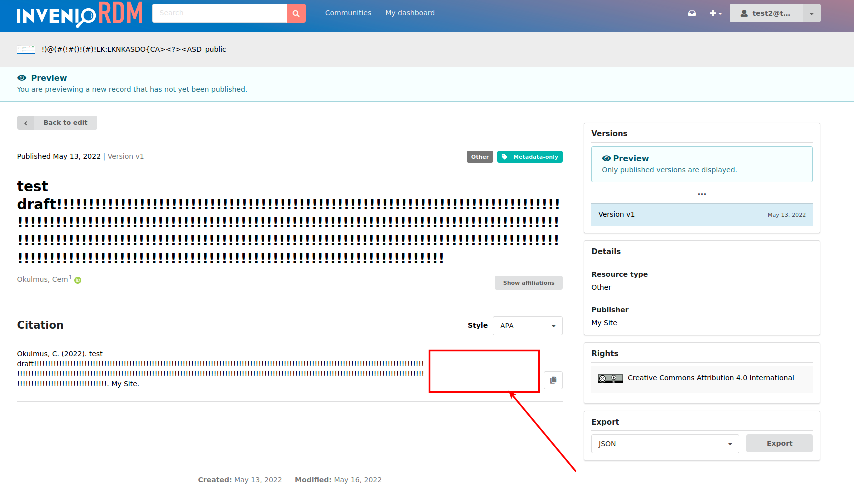Screen dimensions: 854x504
Task: Open the Communities menu item
Action: [348, 13]
